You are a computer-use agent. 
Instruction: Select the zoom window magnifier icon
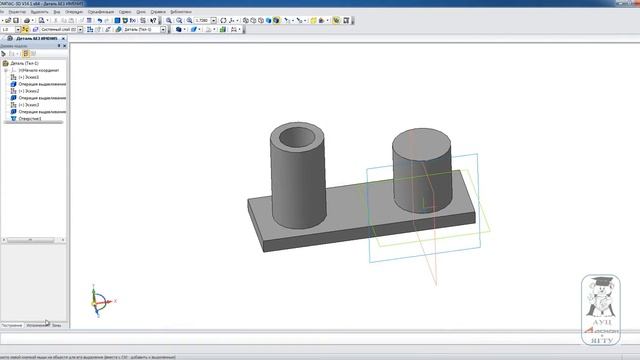pyautogui.click(x=169, y=20)
